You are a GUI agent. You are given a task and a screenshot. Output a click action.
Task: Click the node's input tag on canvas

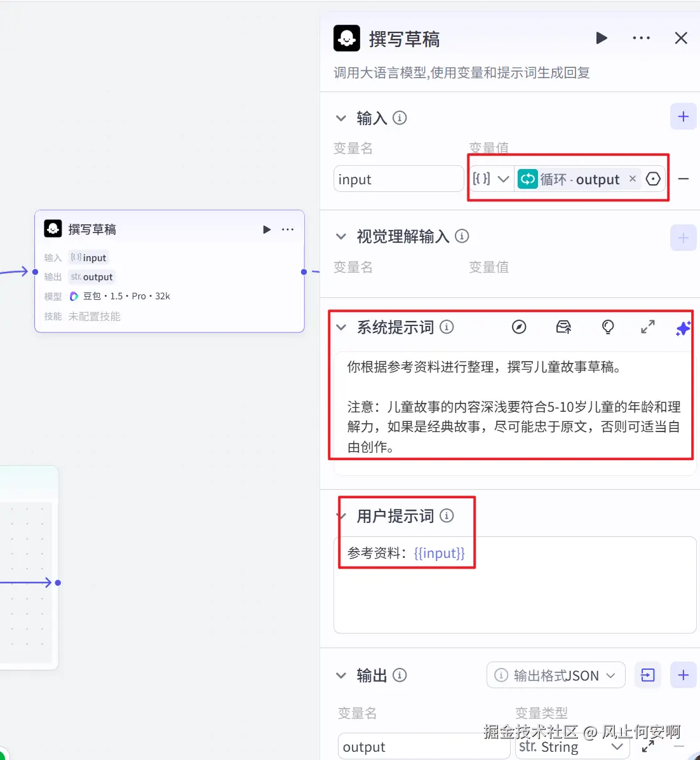(x=88, y=257)
